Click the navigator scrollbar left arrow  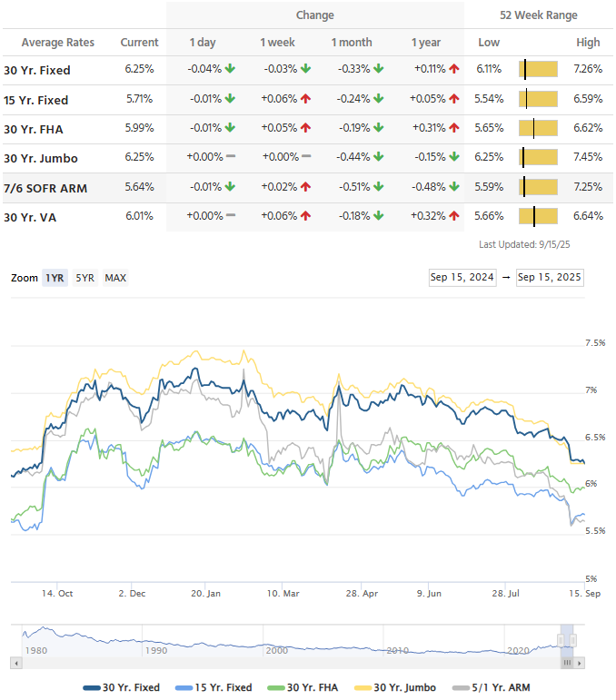point(15,664)
